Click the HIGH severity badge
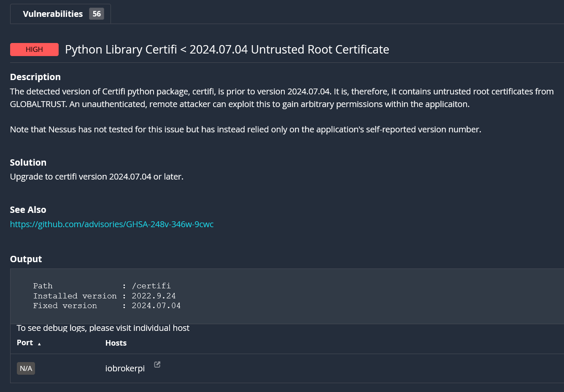 (34, 49)
